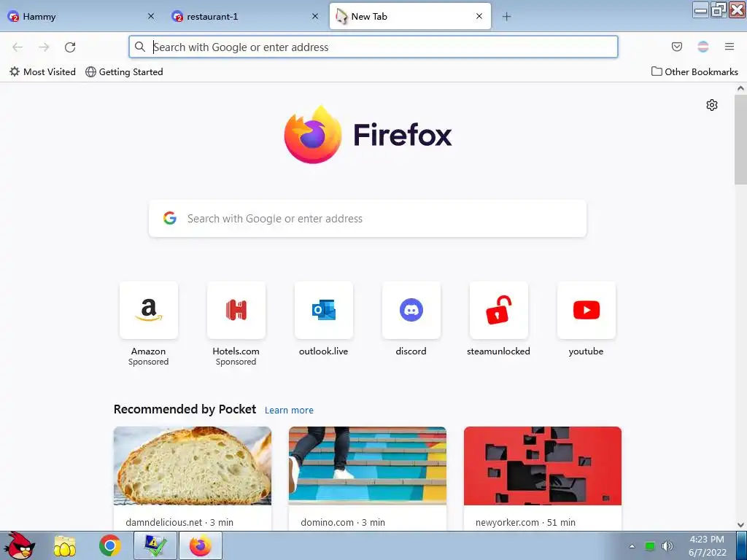Click the address bar search field
This screenshot has width=747, height=560.
[x=373, y=47]
